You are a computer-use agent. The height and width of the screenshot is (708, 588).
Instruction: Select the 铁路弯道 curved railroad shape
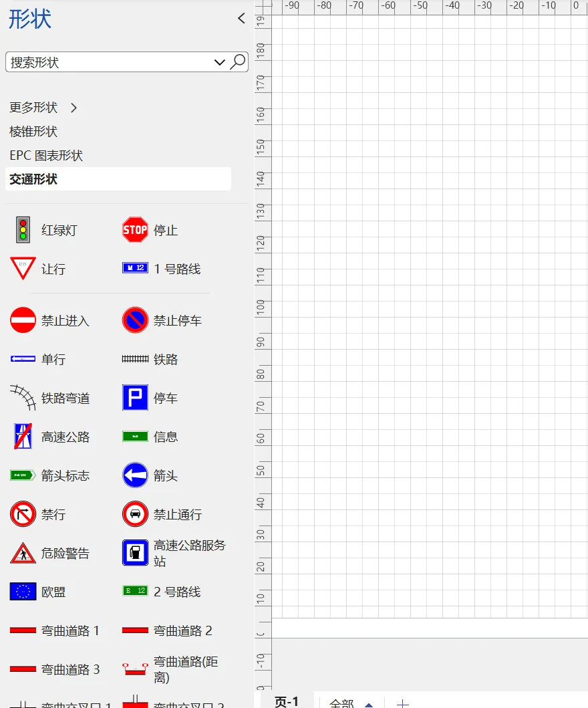[x=22, y=397]
